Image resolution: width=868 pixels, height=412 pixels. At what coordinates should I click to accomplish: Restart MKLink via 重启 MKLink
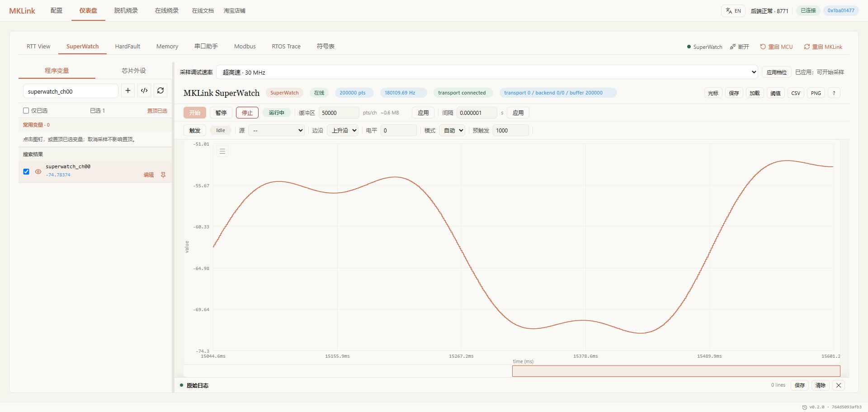click(x=823, y=47)
